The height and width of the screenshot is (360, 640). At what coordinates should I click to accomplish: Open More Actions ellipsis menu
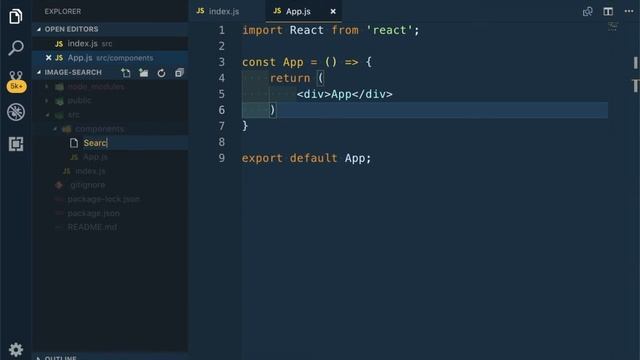point(629,11)
